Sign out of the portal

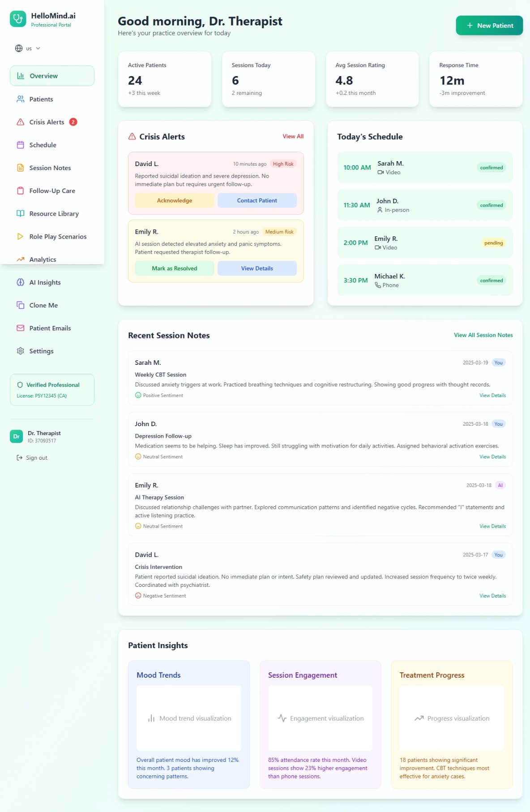(32, 457)
